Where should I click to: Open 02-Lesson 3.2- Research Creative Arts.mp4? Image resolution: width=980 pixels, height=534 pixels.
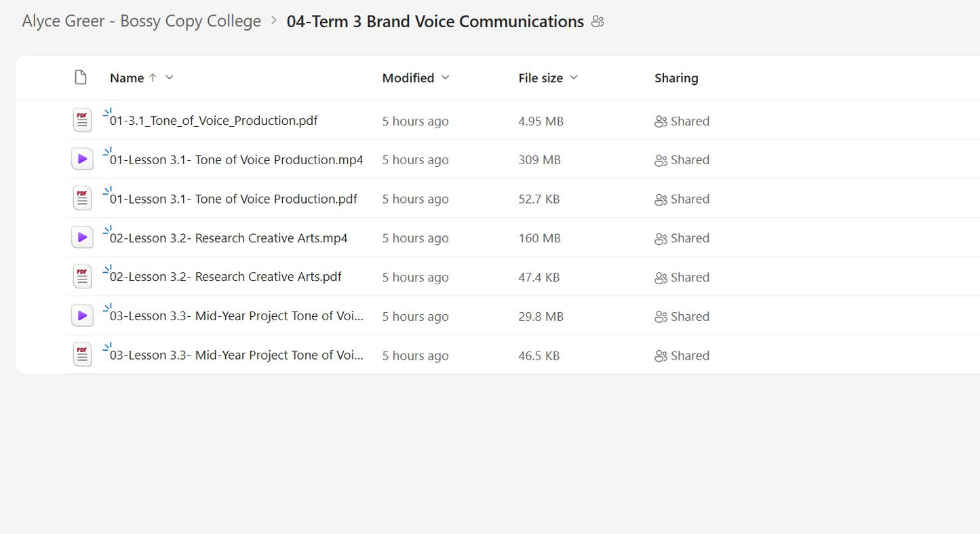click(x=226, y=238)
